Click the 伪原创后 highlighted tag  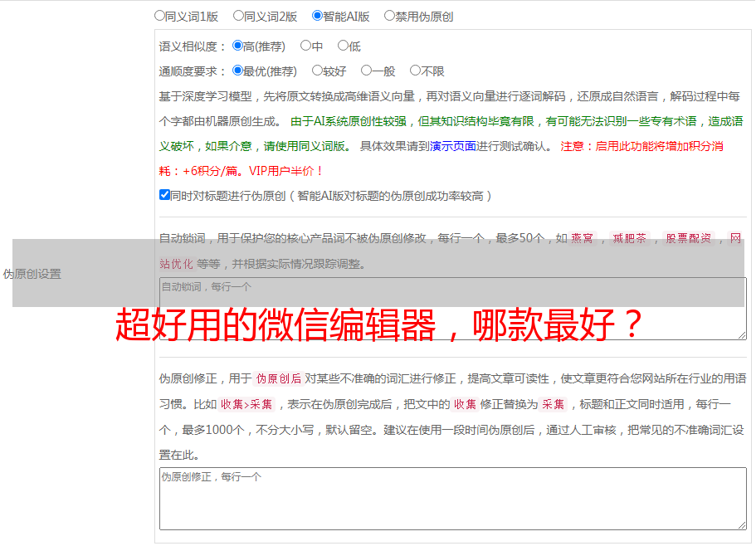(x=278, y=378)
